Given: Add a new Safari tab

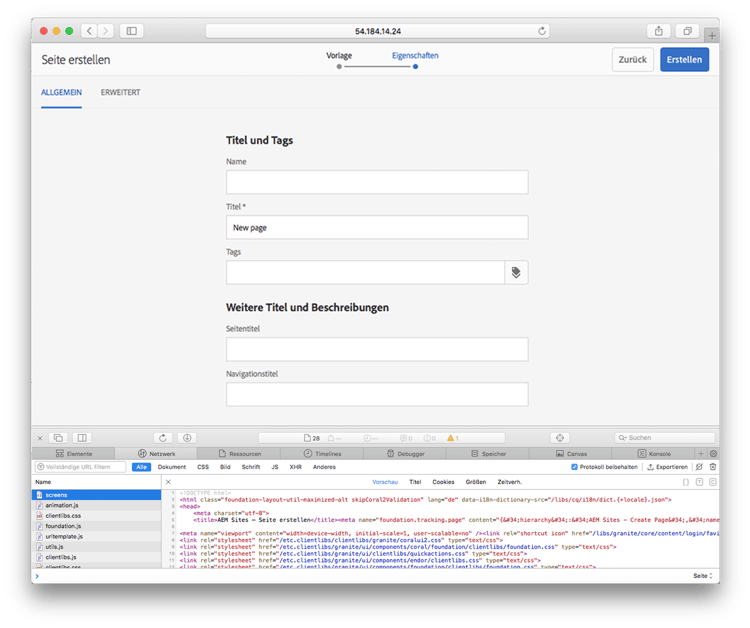Looking at the screenshot, I should [712, 35].
